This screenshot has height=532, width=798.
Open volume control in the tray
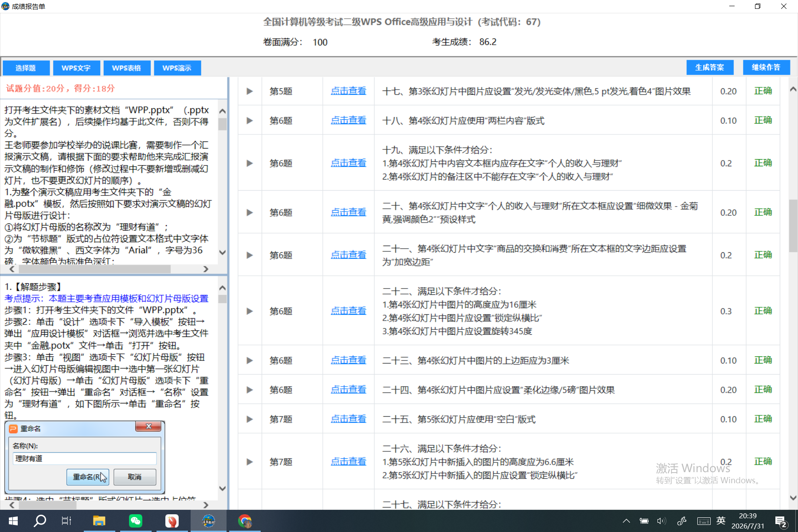point(661,521)
